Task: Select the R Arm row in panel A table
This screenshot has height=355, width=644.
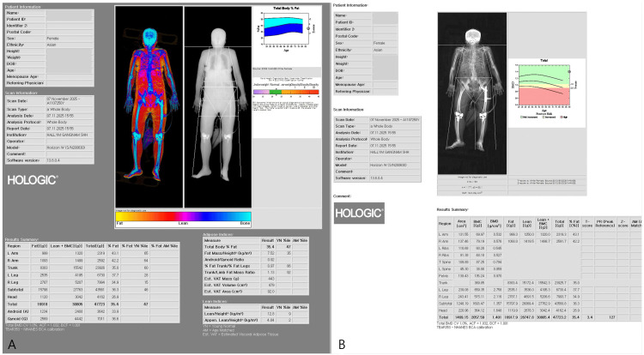Action: point(93,261)
